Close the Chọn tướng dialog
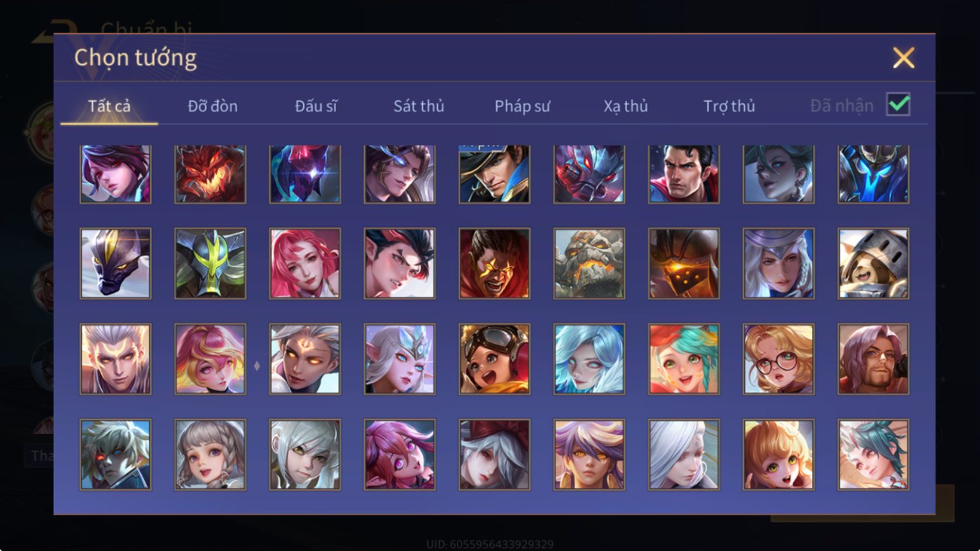 [x=903, y=58]
